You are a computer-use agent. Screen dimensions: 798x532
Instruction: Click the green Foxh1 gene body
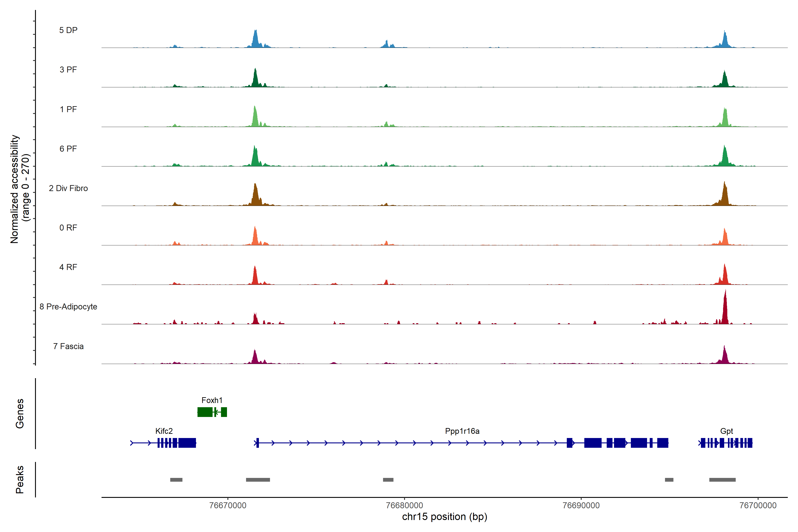(205, 412)
